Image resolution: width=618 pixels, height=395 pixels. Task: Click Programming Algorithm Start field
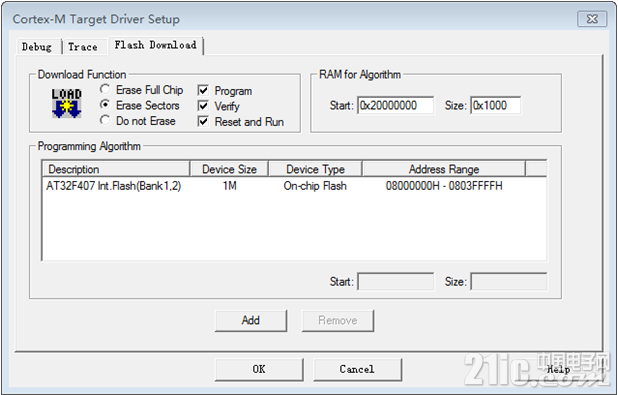[x=395, y=281]
